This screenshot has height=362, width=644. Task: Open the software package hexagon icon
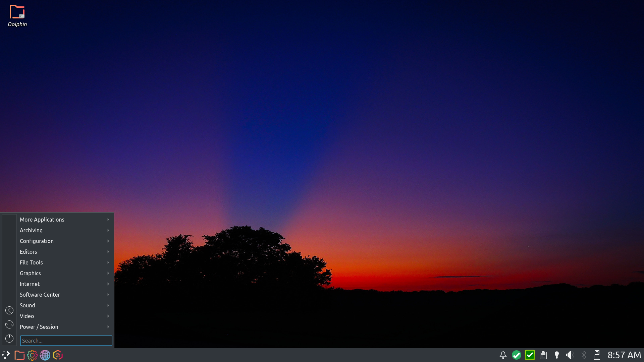[58, 355]
